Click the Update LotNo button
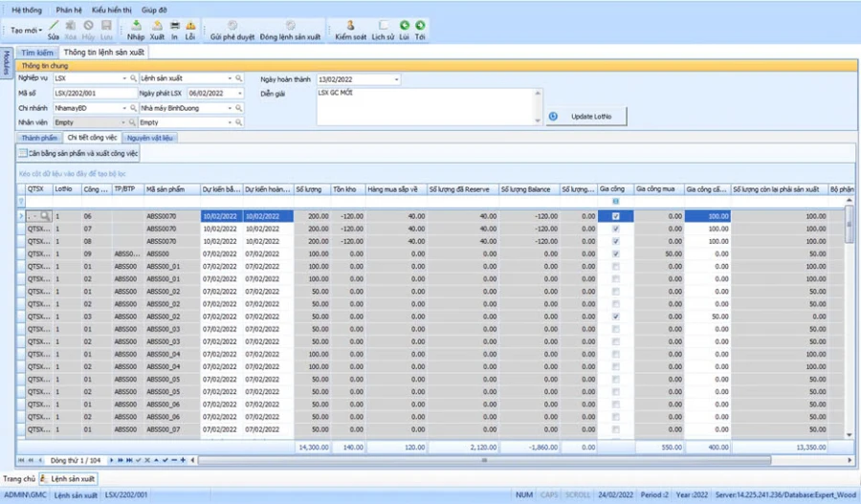The image size is (861, 504). tap(586, 117)
